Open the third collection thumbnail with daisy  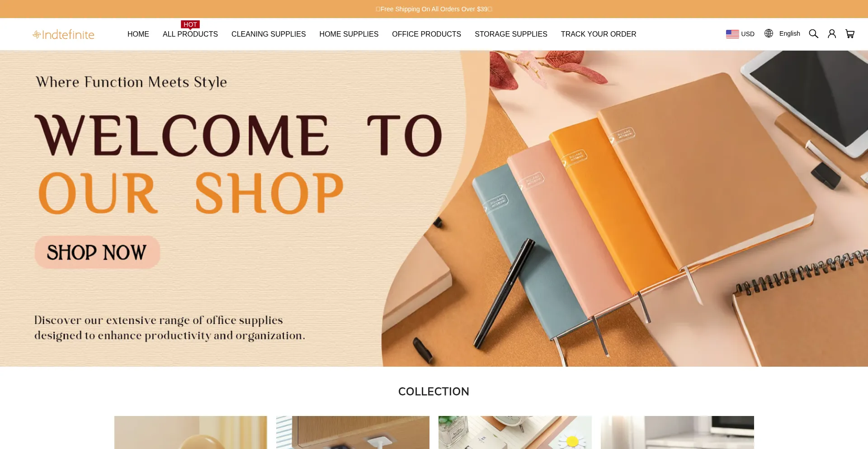point(515,432)
